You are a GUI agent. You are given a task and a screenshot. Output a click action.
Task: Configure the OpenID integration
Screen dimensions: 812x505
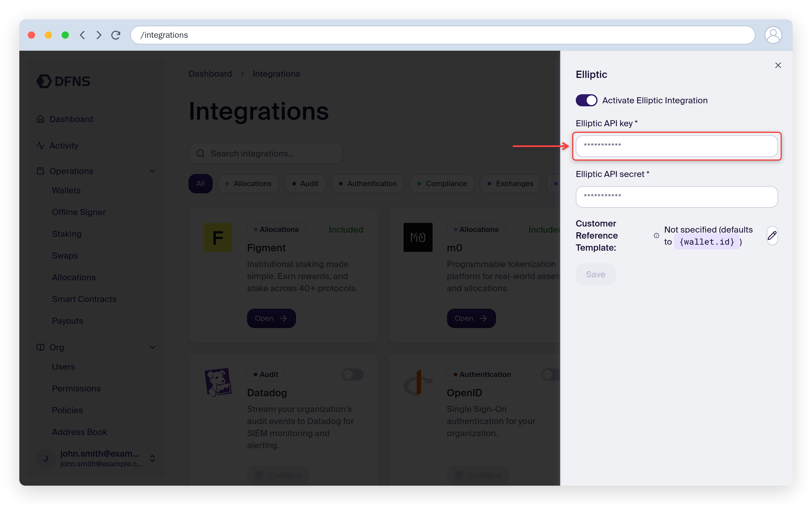click(x=478, y=475)
